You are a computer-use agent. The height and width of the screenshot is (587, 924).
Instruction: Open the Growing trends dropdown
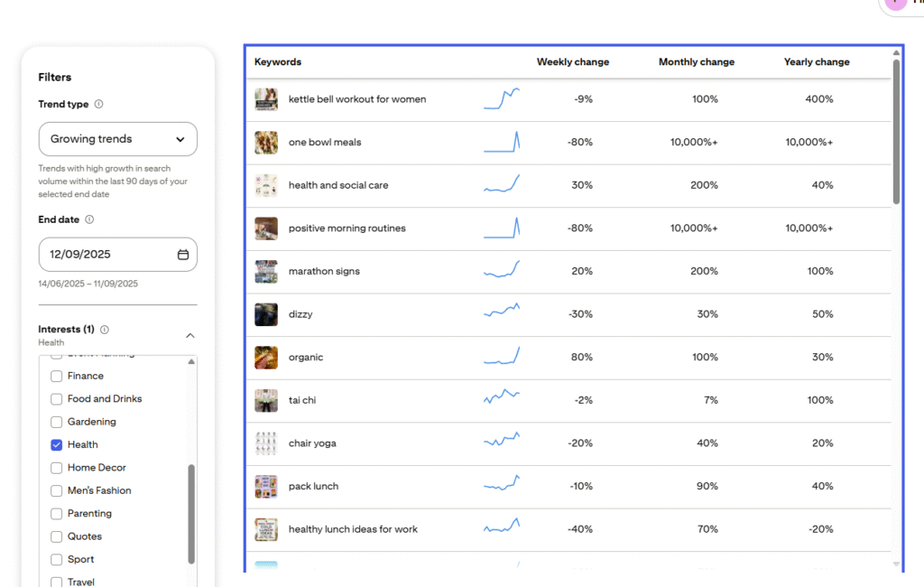pos(117,139)
